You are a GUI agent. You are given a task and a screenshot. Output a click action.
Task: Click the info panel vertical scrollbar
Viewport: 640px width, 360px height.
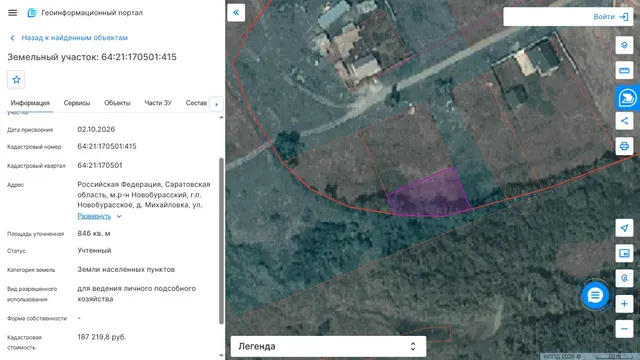point(222,241)
